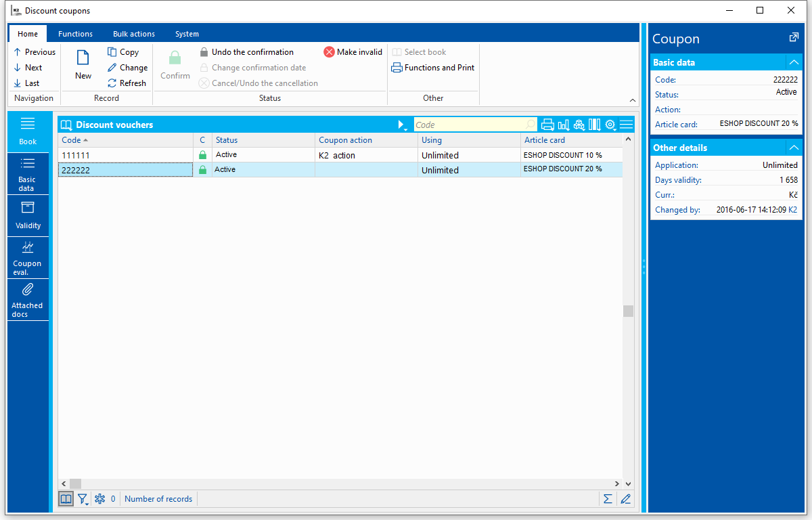This screenshot has height=520, width=812.
Task: Click the lock icon in row 111111
Action: click(202, 155)
